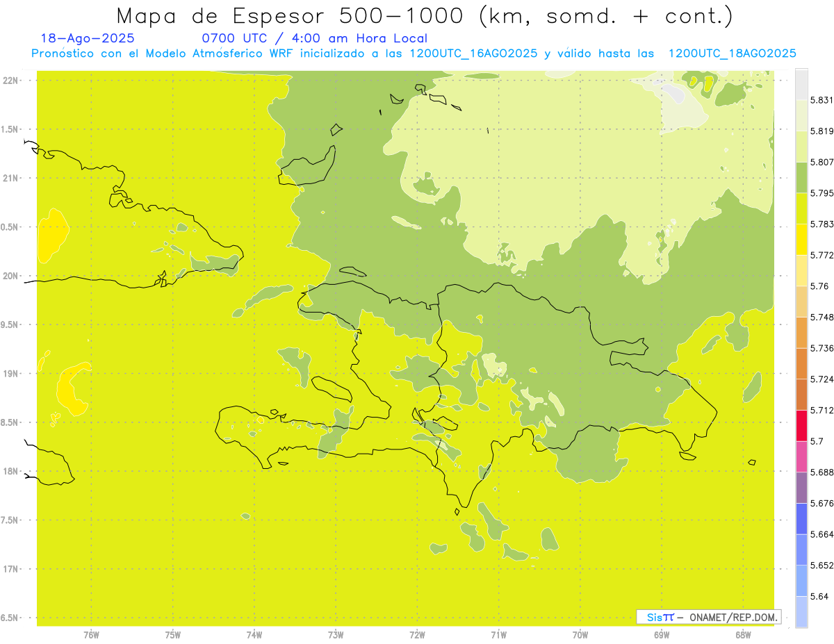834x644 pixels.
Task: Click the '5.664' colorbar value
Action: (821, 534)
